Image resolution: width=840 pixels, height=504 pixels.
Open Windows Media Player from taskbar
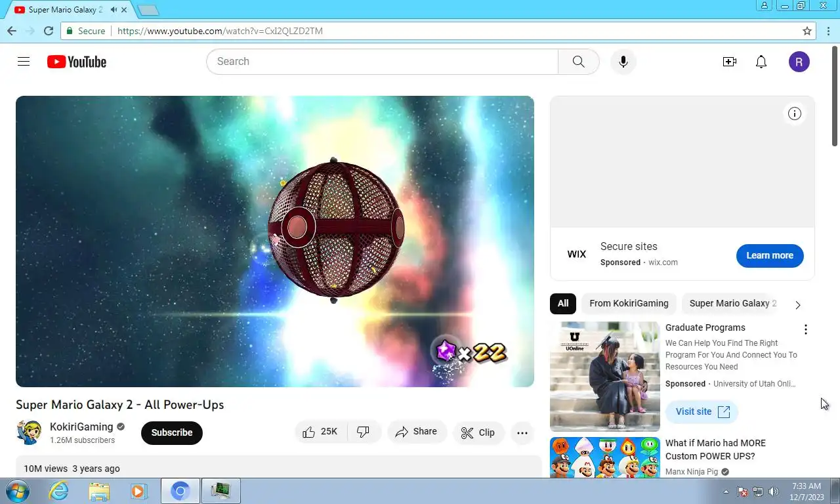(138, 491)
